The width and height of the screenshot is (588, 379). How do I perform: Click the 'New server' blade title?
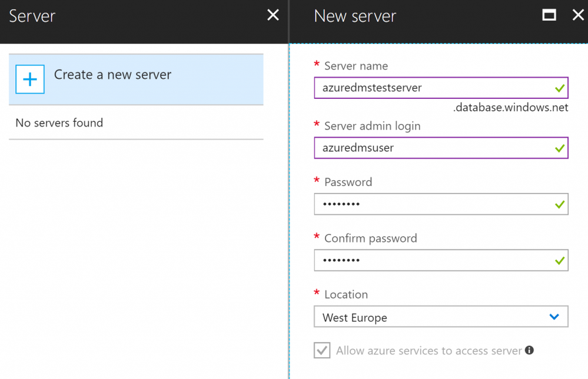coord(355,16)
